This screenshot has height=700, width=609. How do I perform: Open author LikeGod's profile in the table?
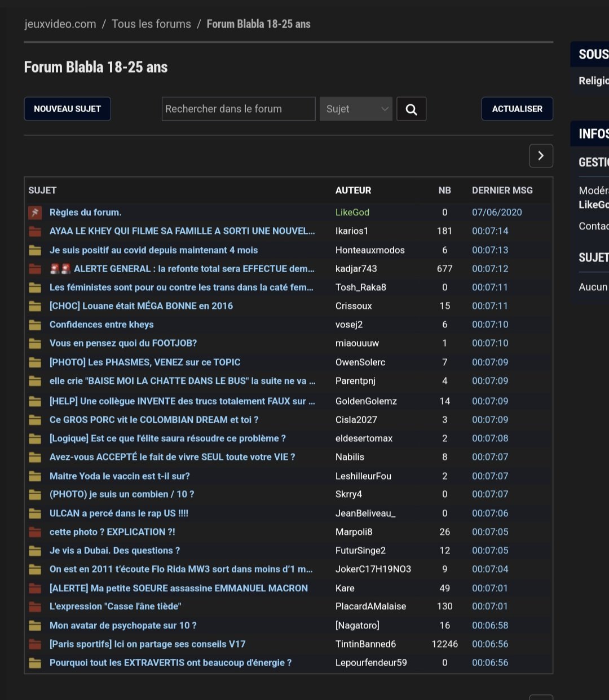pos(352,212)
